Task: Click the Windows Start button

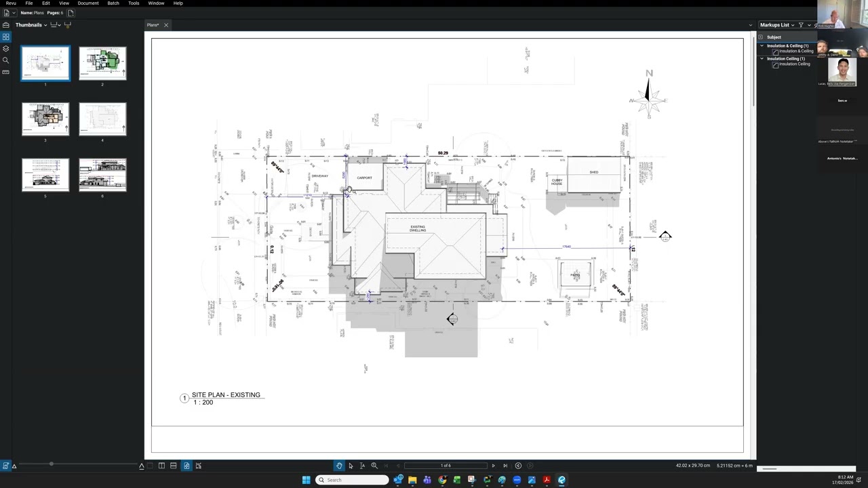Action: pyautogui.click(x=306, y=480)
